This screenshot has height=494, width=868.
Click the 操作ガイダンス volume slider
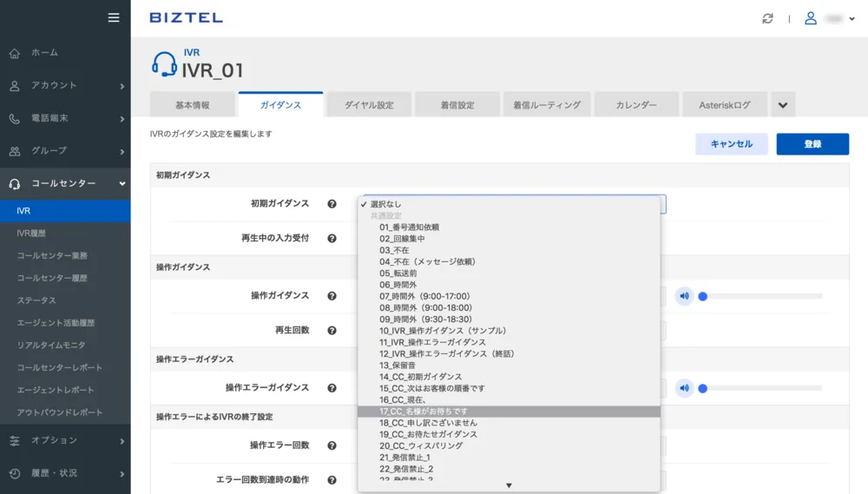point(761,296)
